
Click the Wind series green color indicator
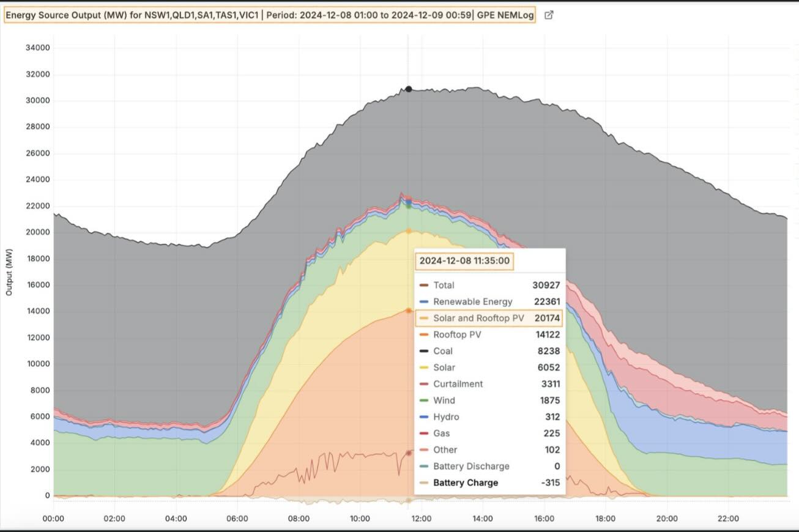423,401
